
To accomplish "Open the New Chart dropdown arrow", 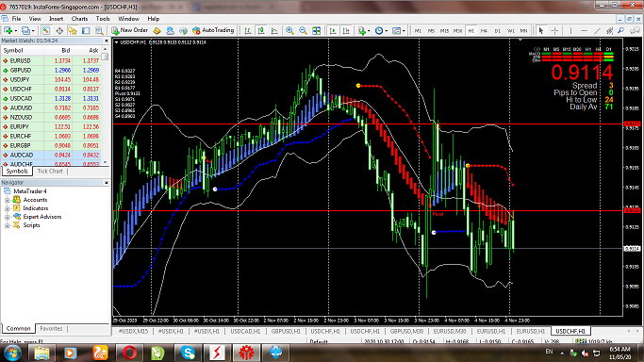I will (x=16, y=31).
